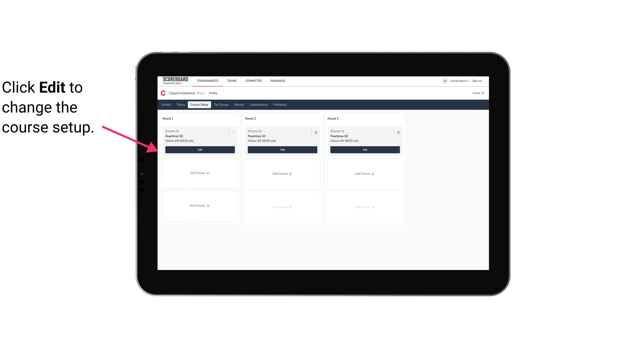Image resolution: width=644 pixels, height=346 pixels.
Task: Click the Leaderboards tab
Action: coord(259,104)
